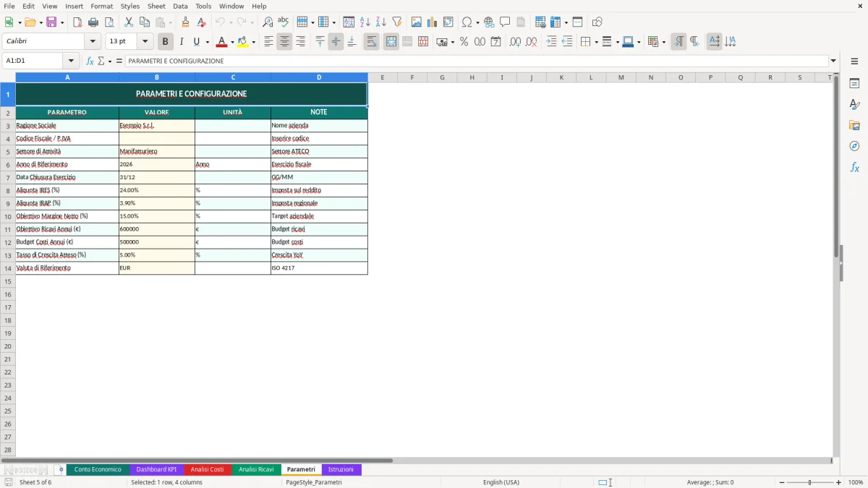Select row 8 header
Image resolution: width=868 pixels, height=488 pixels.
8,190
